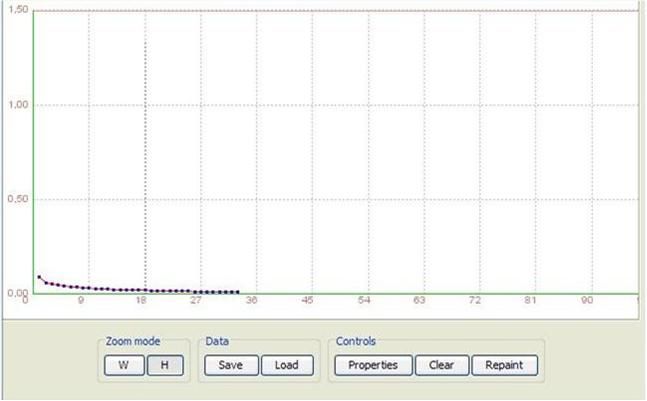The image size is (647, 401).
Task: Select the first data point on the curve
Action: pyautogui.click(x=39, y=277)
